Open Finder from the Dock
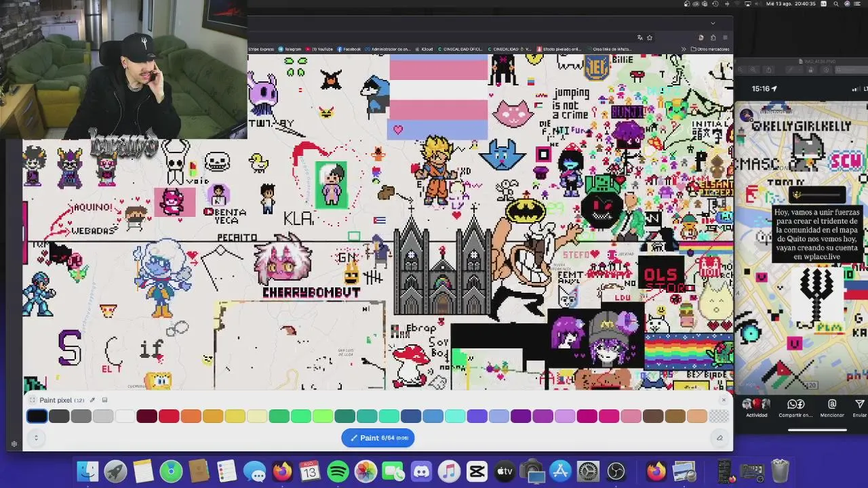 87,471
